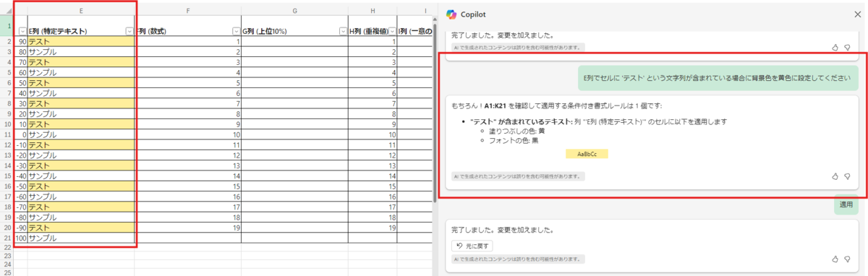
Task: Select row 22 header number
Action: (7, 248)
